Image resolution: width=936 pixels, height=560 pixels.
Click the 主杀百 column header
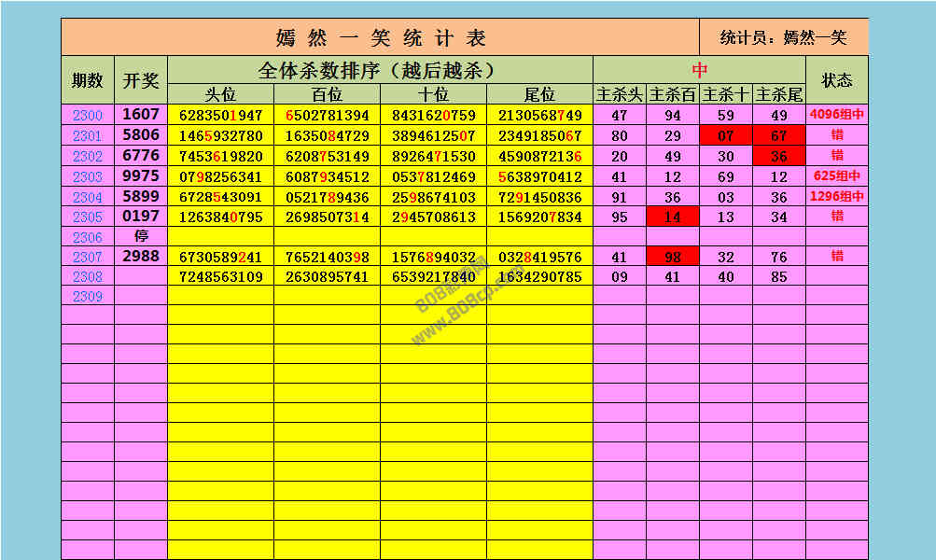(x=673, y=94)
